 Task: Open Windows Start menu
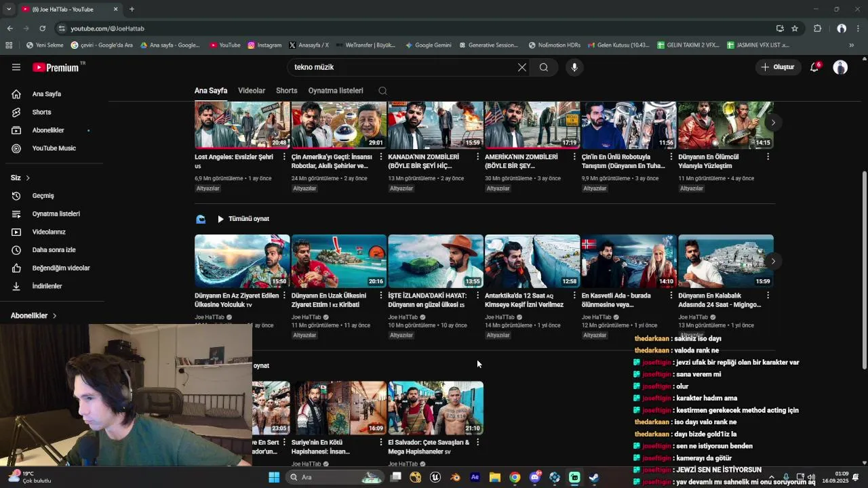(x=274, y=477)
